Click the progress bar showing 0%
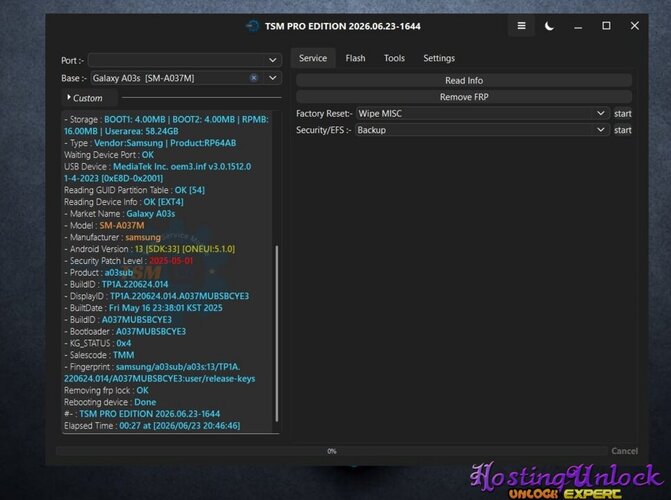The image size is (671, 500). pos(332,451)
